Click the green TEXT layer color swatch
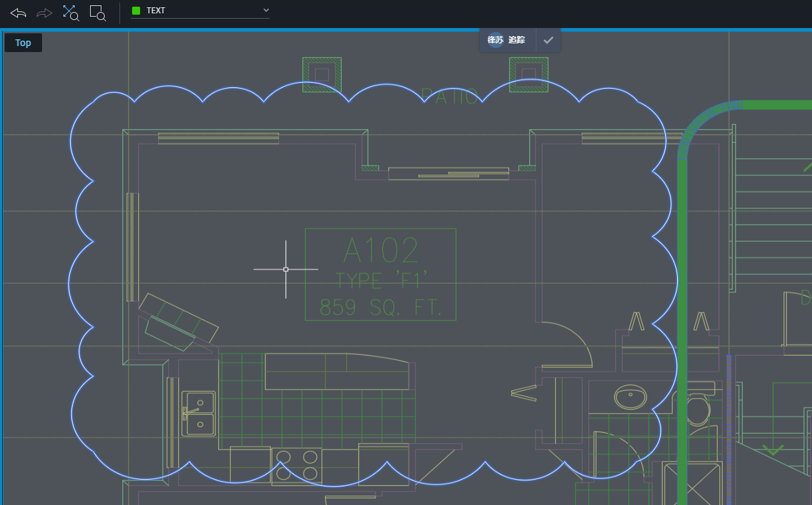Image resolution: width=812 pixels, height=505 pixels. click(136, 11)
